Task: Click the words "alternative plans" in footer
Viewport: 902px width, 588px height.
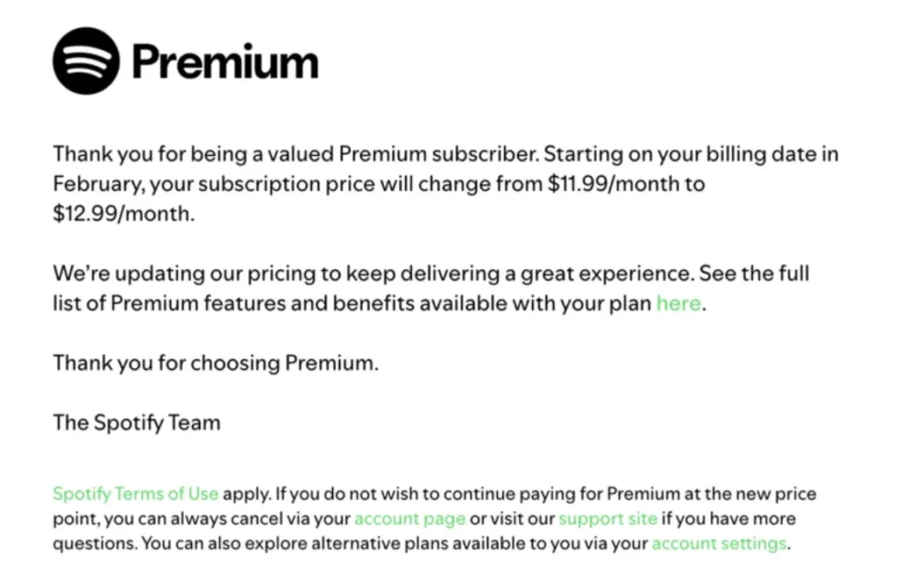Action: [397, 543]
